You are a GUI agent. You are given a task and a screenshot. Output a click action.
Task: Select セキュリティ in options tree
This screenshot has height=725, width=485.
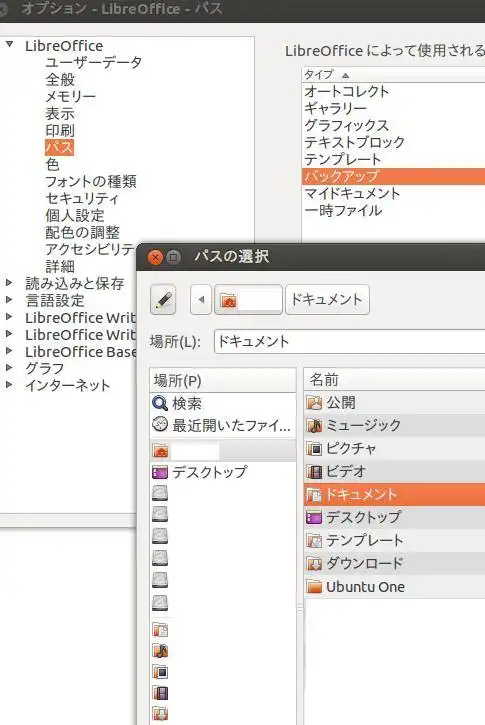coord(82,198)
